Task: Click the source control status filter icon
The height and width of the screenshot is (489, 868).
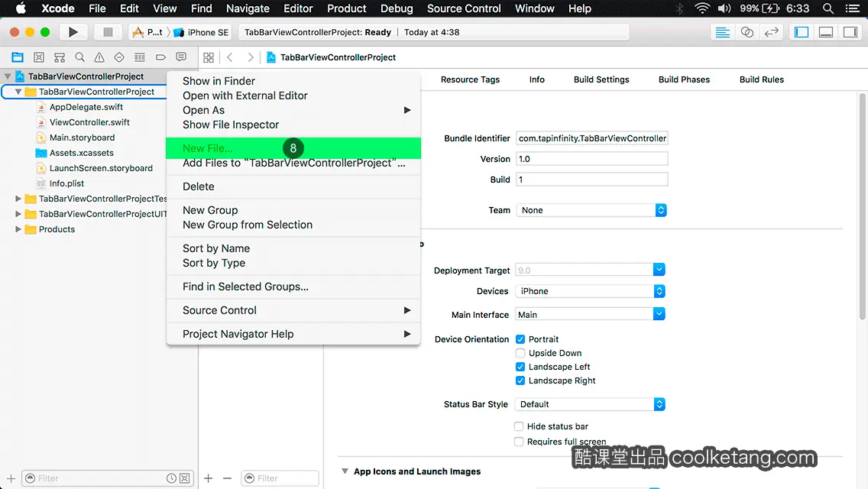Action: (x=185, y=478)
